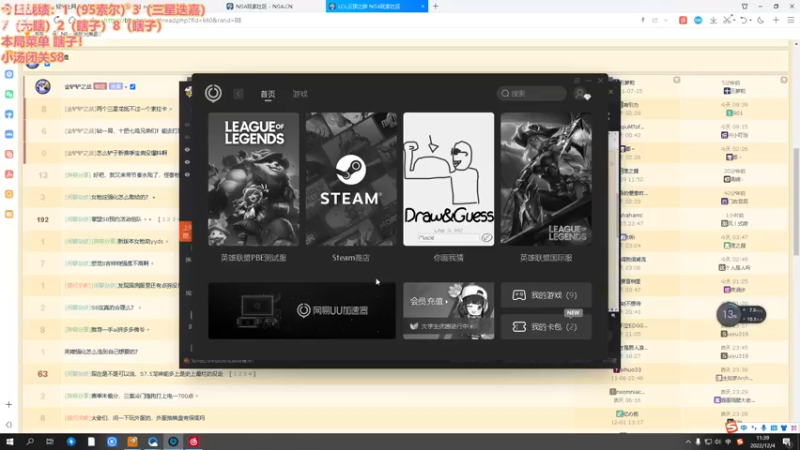800x450 pixels.
Task: Open 我的游戏 (9) list
Action: 546,295
